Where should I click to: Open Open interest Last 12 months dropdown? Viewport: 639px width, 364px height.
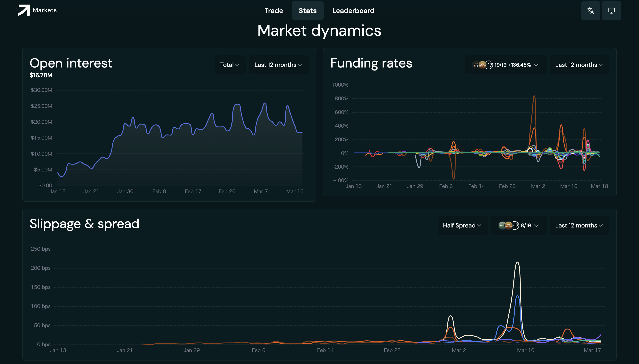[278, 65]
